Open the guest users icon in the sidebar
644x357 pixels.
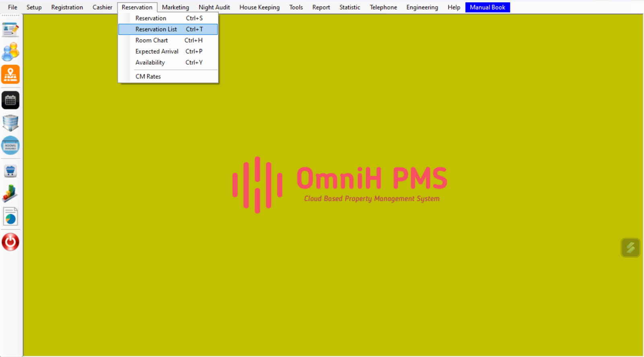tap(10, 52)
